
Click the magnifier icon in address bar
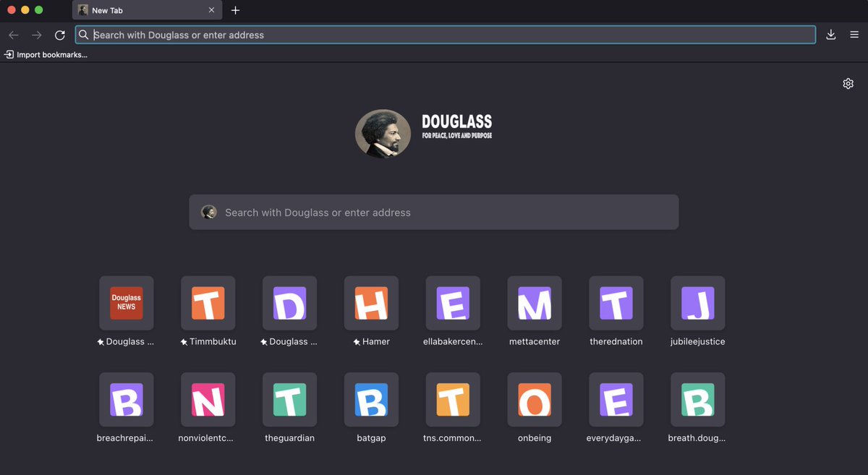83,34
